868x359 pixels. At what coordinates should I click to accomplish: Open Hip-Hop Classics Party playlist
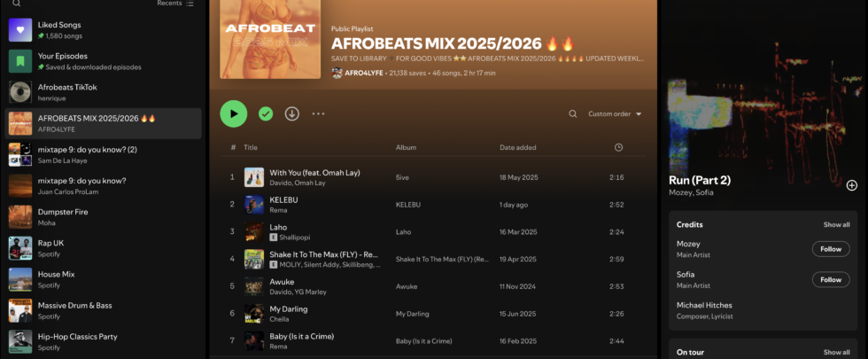point(103,341)
